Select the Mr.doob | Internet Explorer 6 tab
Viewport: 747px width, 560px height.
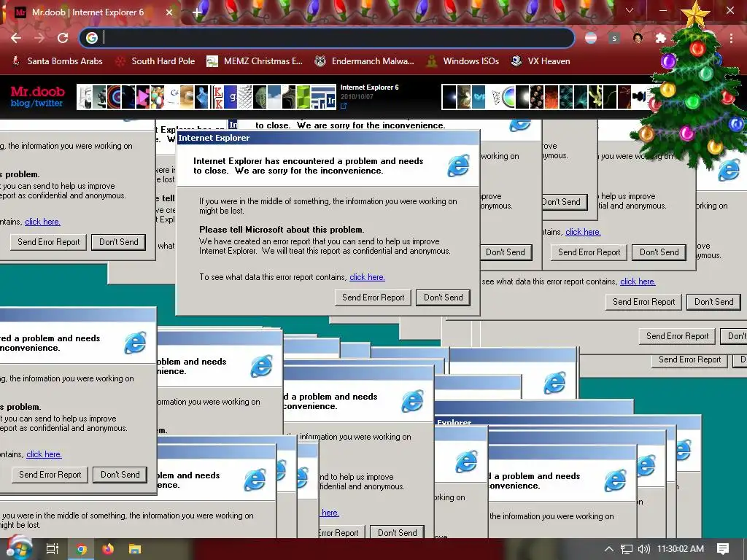(x=88, y=12)
